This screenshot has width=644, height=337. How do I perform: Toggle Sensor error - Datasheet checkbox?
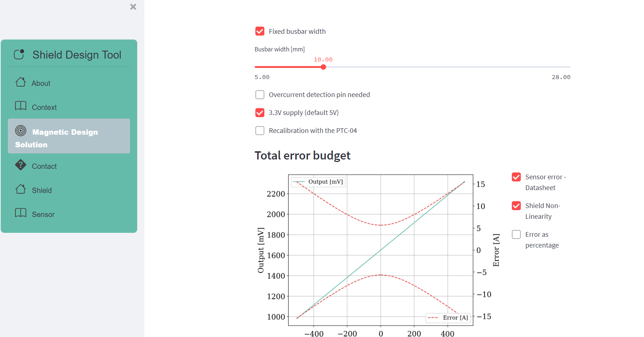[x=516, y=177]
